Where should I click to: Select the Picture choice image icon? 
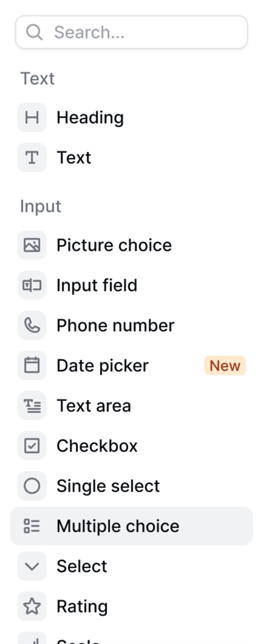[32, 245]
